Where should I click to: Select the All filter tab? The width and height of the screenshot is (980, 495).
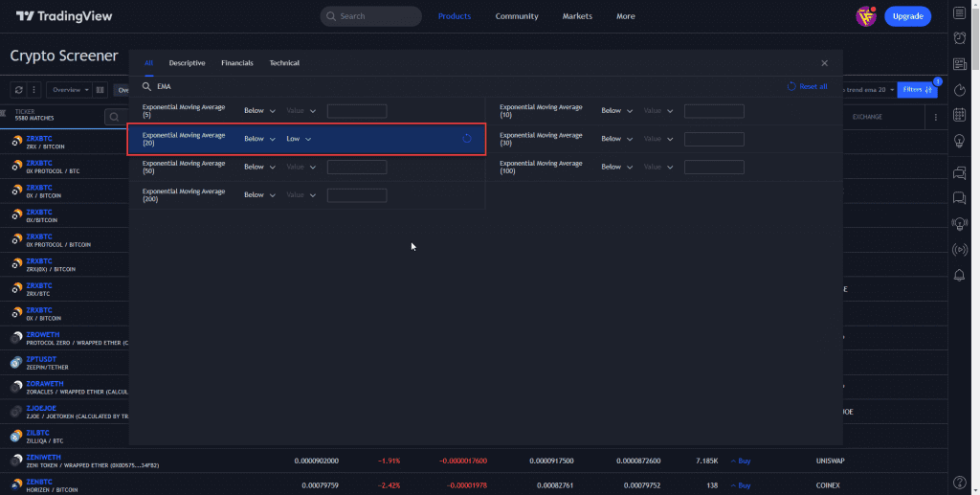pyautogui.click(x=148, y=63)
